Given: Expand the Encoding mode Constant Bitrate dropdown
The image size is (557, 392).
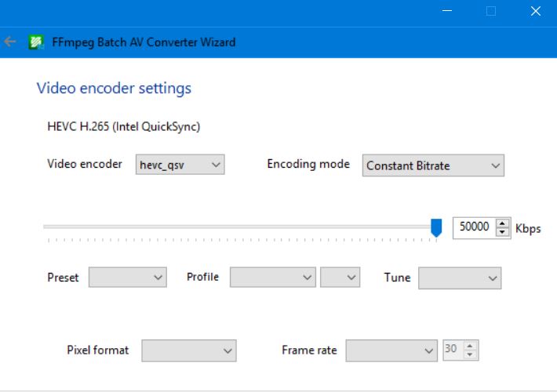Looking at the screenshot, I should click(x=433, y=165).
